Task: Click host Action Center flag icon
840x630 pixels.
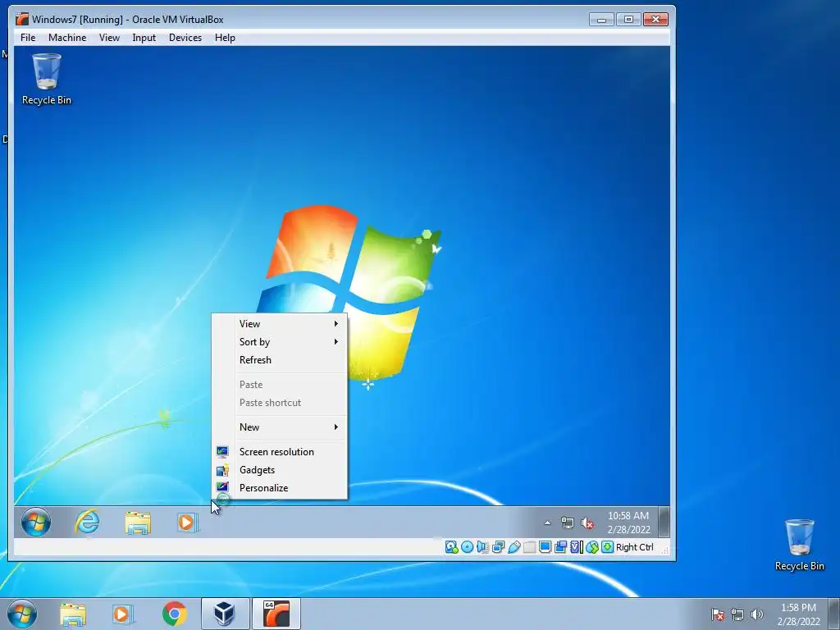Action: 718,614
